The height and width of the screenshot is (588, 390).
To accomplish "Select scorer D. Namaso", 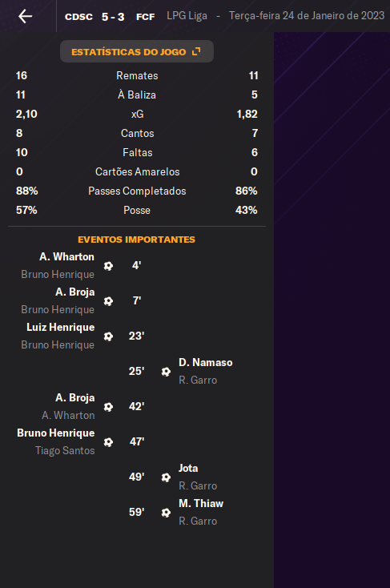I will pyautogui.click(x=206, y=363).
